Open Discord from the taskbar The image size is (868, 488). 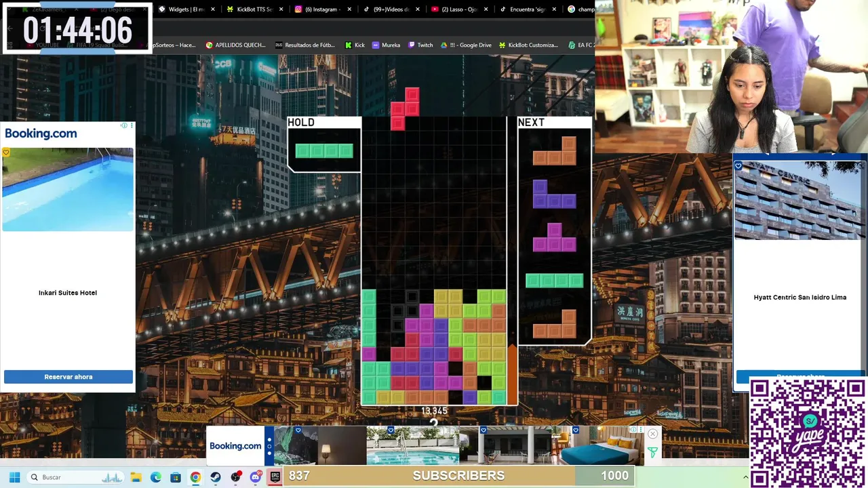tap(256, 477)
